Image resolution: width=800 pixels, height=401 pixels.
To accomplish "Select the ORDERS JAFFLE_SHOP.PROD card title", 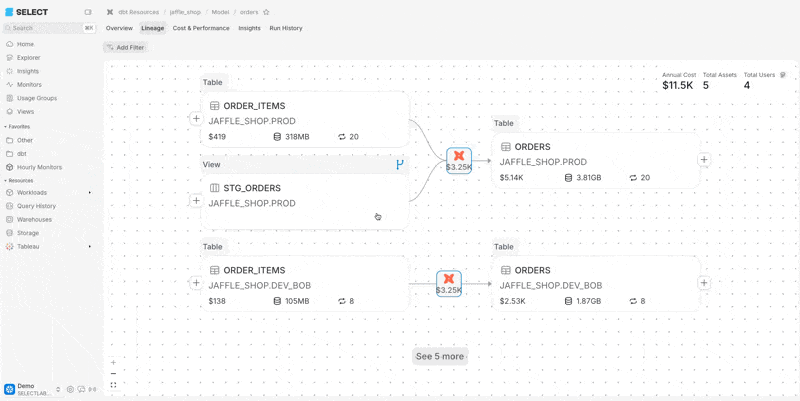I will click(x=533, y=147).
